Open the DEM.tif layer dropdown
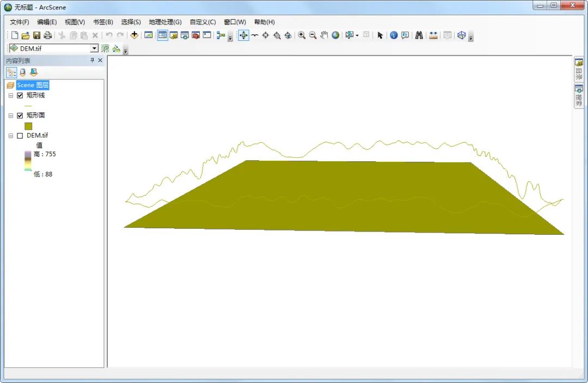The image size is (588, 383). point(94,48)
